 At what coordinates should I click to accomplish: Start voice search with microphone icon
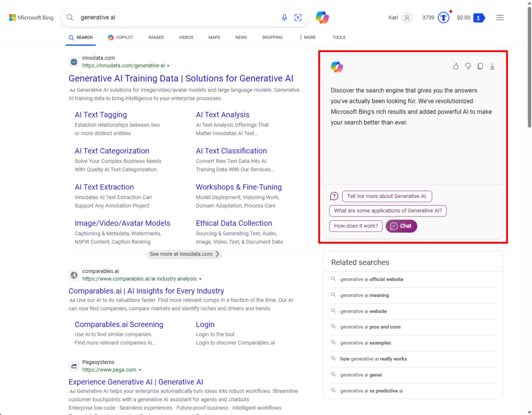284,18
